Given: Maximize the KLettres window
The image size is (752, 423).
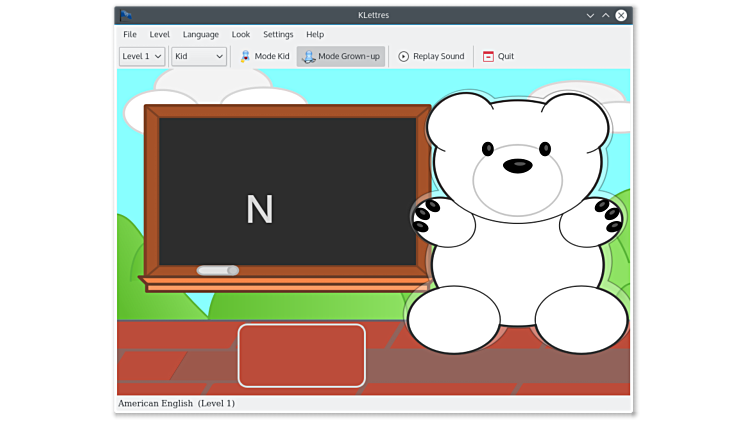Looking at the screenshot, I should pyautogui.click(x=606, y=15).
